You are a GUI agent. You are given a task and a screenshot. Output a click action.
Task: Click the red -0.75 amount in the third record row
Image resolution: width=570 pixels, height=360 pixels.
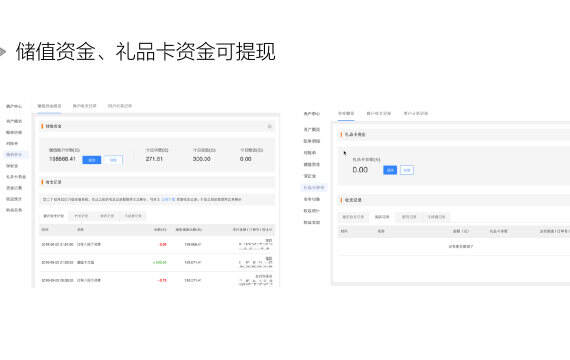pyautogui.click(x=162, y=280)
